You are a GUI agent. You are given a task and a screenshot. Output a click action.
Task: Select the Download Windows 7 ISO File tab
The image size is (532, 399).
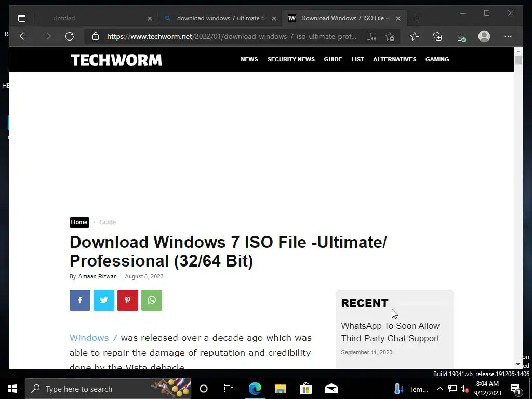tap(345, 18)
